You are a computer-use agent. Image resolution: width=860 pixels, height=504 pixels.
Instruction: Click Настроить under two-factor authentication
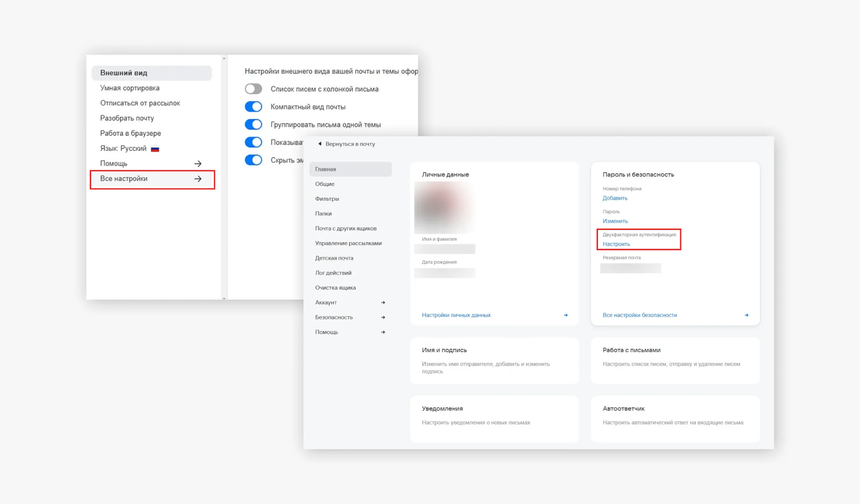pos(616,244)
